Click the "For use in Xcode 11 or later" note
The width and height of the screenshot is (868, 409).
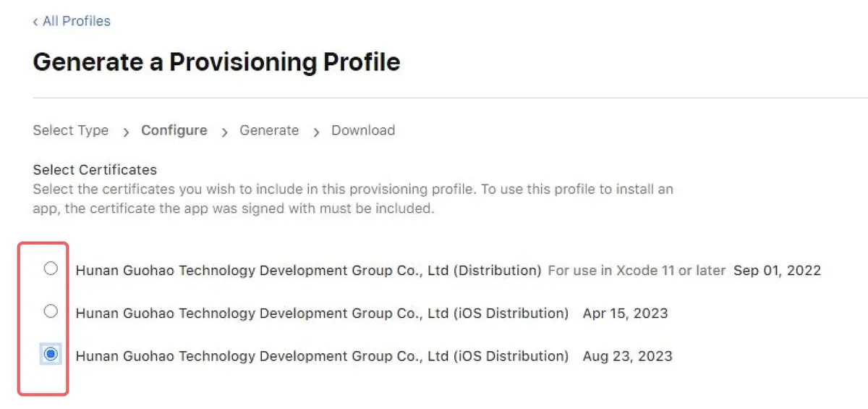pos(637,271)
